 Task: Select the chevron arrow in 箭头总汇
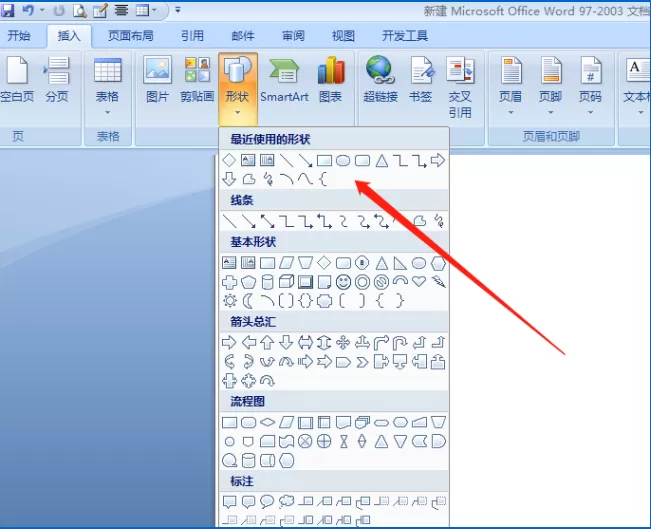coord(362,362)
